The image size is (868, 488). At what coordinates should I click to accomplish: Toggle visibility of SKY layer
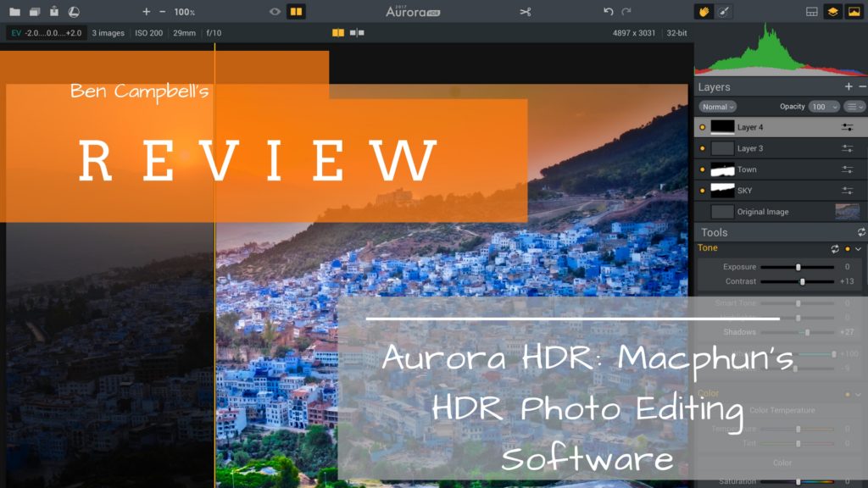pos(703,191)
